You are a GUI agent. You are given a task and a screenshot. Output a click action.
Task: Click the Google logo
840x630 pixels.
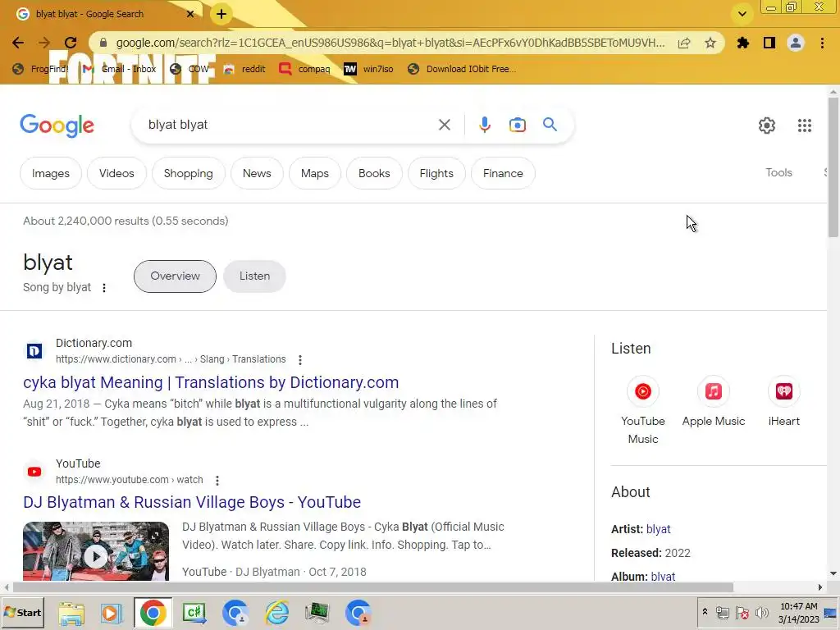click(x=57, y=126)
